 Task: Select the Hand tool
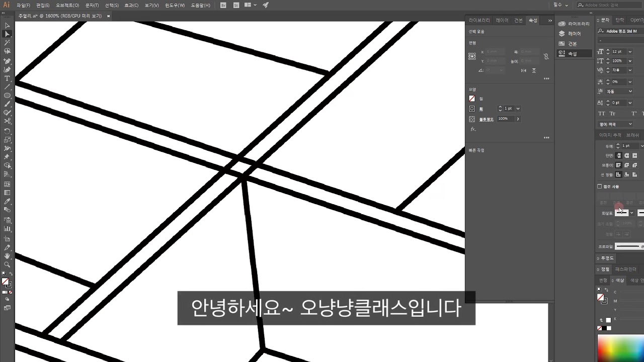click(7, 256)
